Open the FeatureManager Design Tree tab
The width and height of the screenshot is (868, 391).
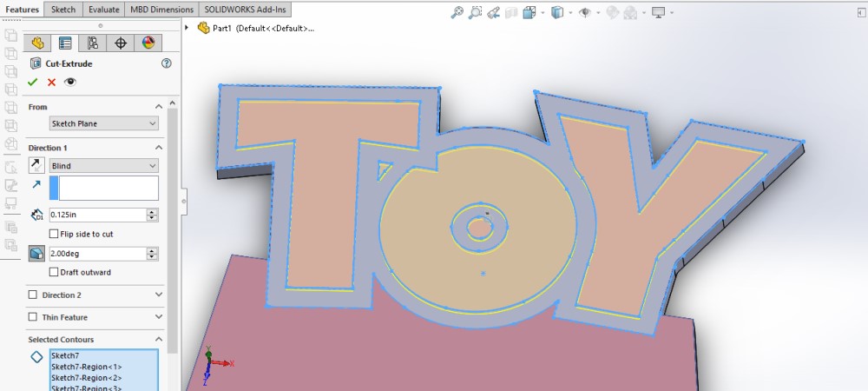(37, 43)
